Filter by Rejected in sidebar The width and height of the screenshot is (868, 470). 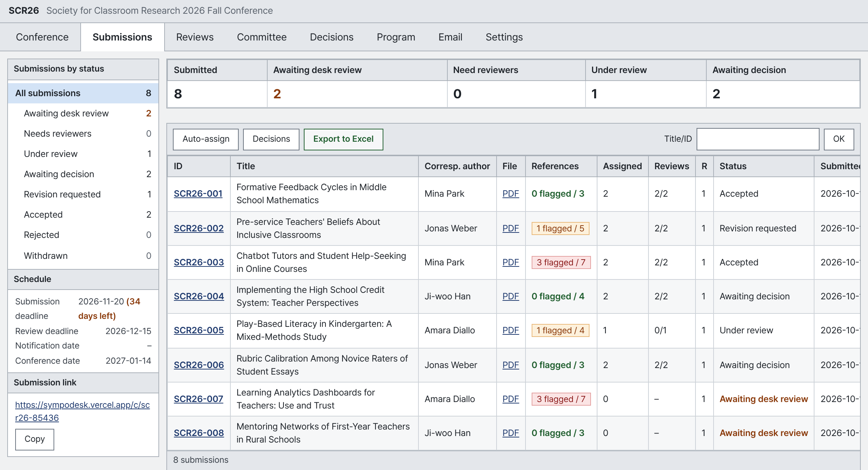pos(83,235)
